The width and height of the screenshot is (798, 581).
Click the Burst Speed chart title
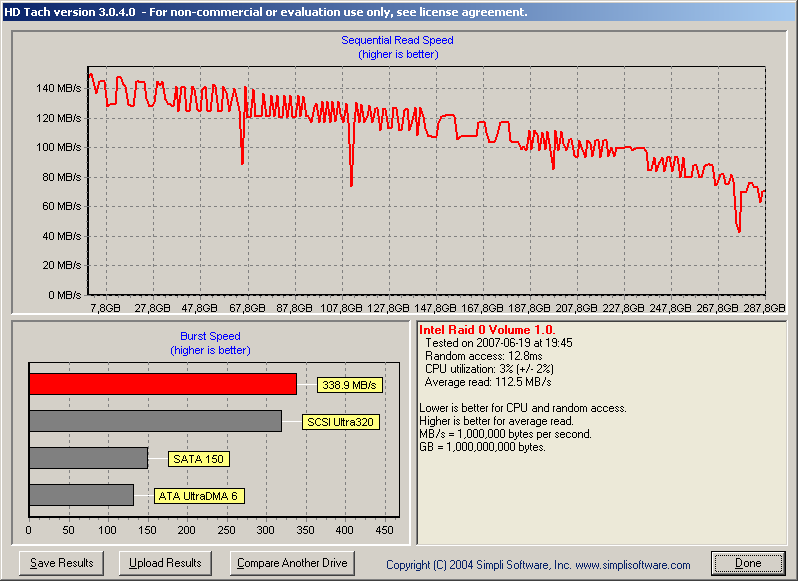pyautogui.click(x=210, y=336)
